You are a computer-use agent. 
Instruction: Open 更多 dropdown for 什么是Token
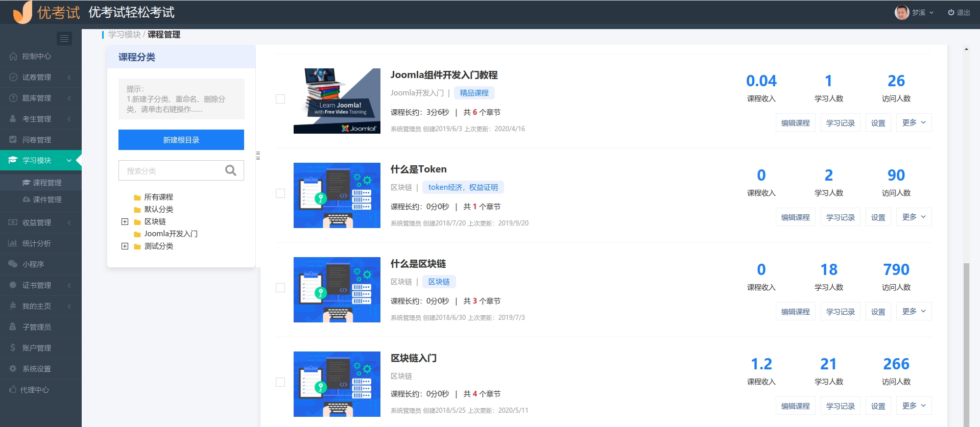click(914, 217)
